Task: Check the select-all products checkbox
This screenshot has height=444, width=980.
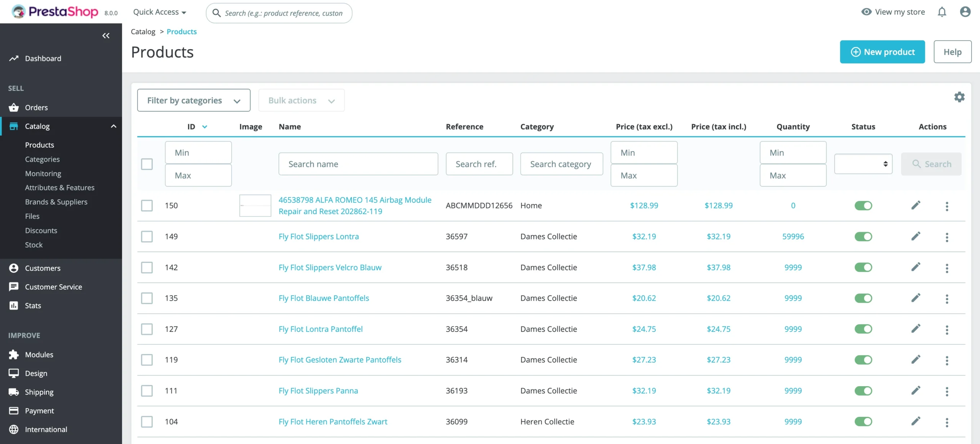Action: 147,164
